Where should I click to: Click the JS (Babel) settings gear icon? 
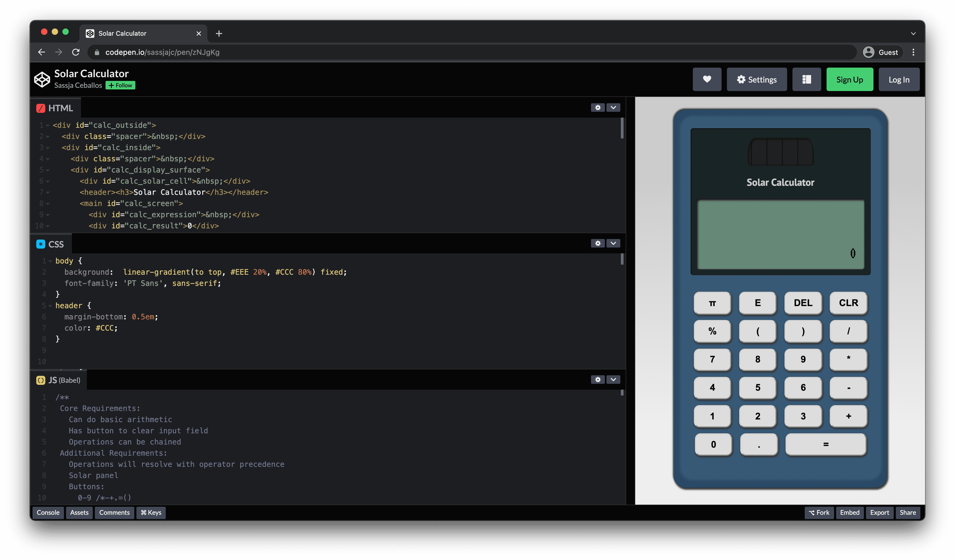pyautogui.click(x=597, y=379)
